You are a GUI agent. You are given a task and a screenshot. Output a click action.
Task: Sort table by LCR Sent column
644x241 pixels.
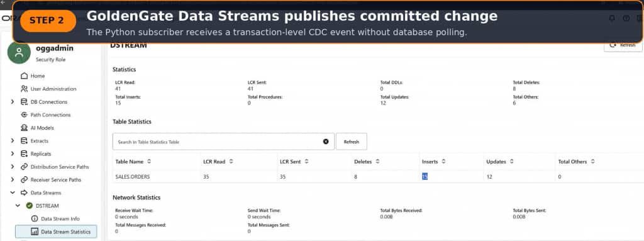(x=306, y=162)
